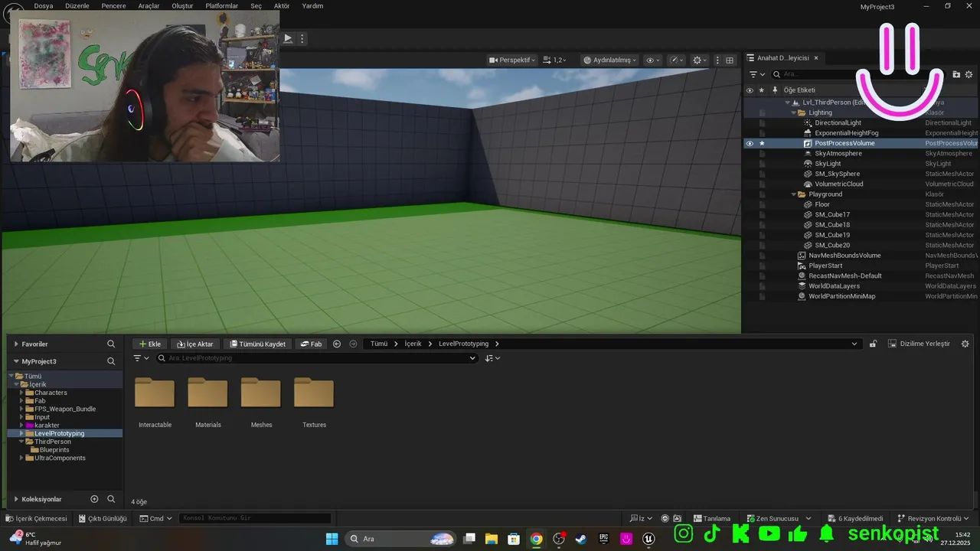Open the Düzenle menu

click(x=77, y=5)
